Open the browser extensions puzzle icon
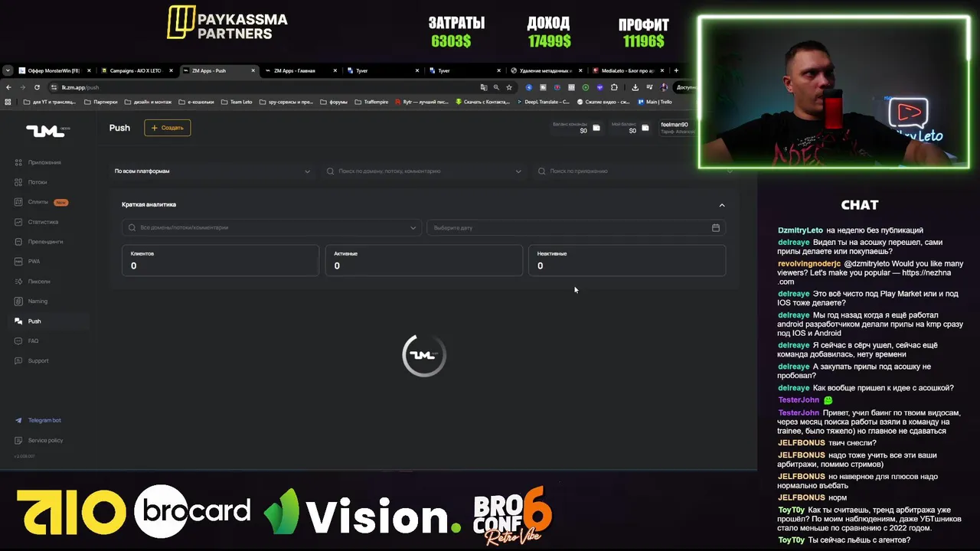 (x=614, y=87)
